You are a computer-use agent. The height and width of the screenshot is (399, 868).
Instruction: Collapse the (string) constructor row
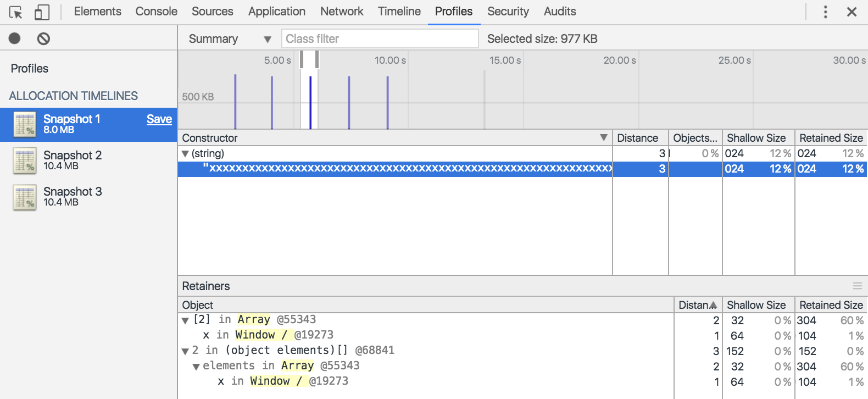click(185, 154)
